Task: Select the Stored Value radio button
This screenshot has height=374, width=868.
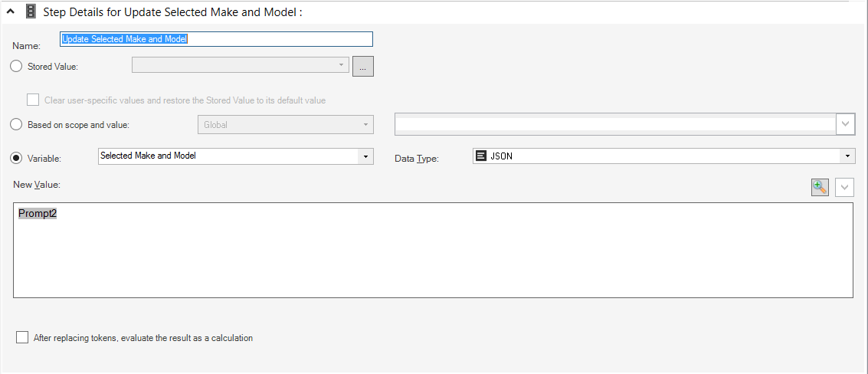Action: click(x=17, y=67)
